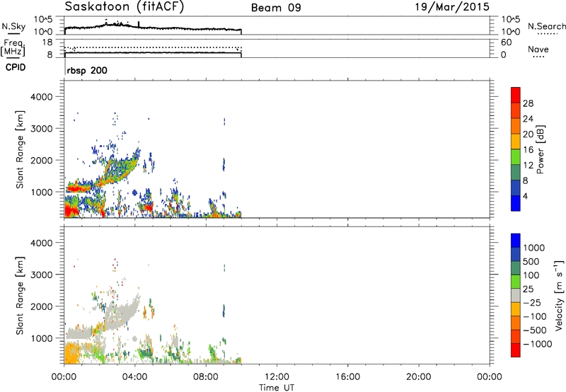Click the "18" frequency axis tick label
566x392 pixels.
click(x=47, y=42)
